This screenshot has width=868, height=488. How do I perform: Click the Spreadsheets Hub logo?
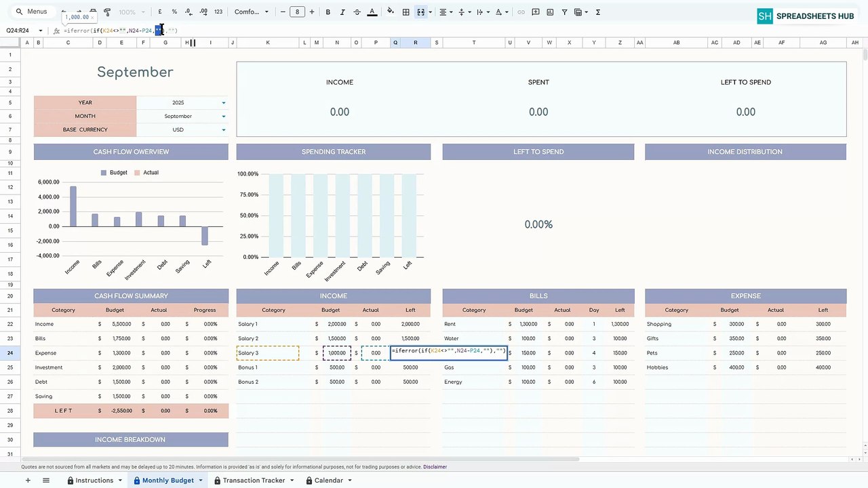(x=806, y=16)
